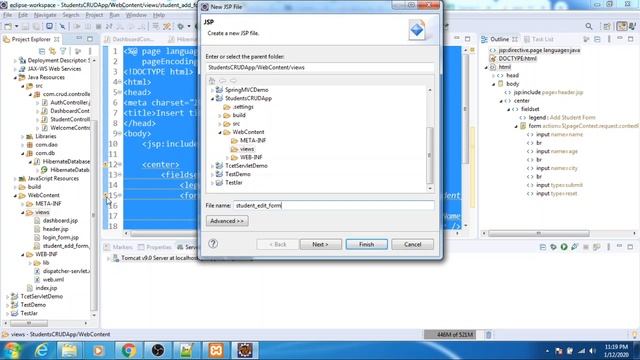Select the body node in Outline
Viewport: 640px width, 360px height.
coord(512,84)
